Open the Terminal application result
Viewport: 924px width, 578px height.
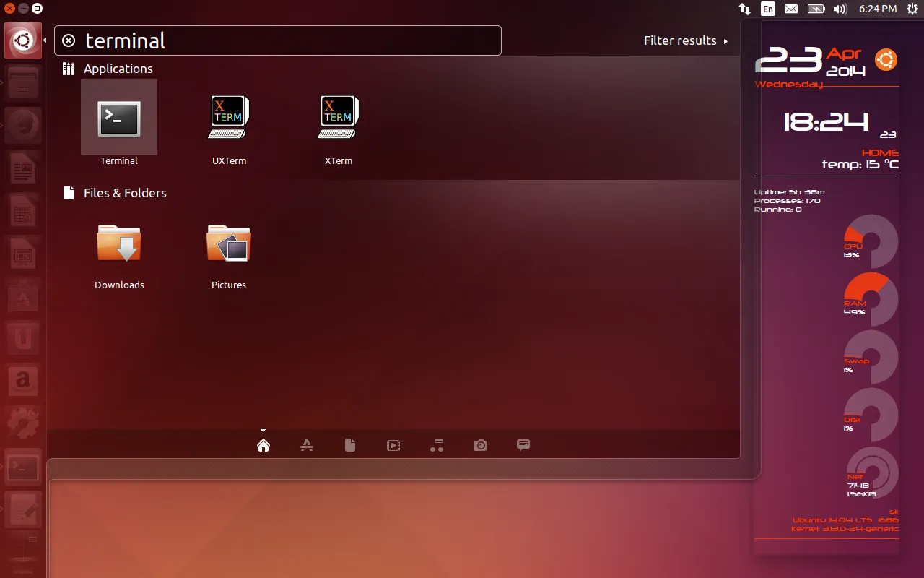coord(119,118)
